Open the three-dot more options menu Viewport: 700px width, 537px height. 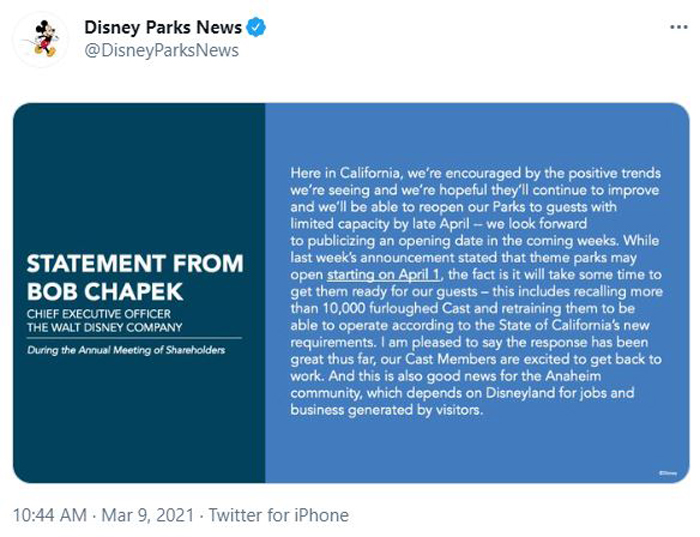[x=679, y=27]
